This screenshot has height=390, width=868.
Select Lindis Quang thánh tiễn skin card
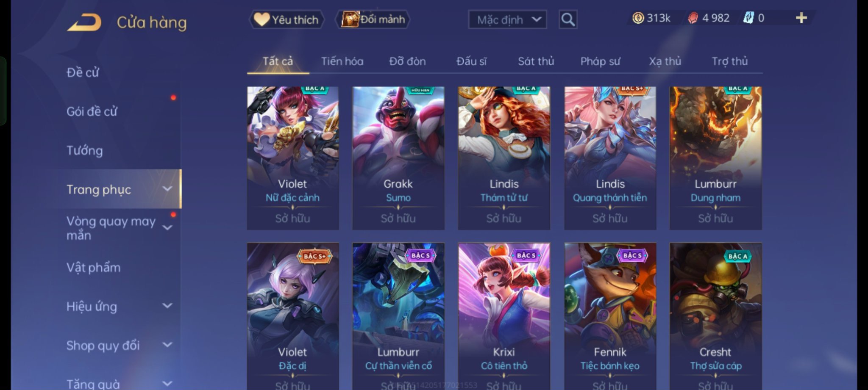click(610, 158)
